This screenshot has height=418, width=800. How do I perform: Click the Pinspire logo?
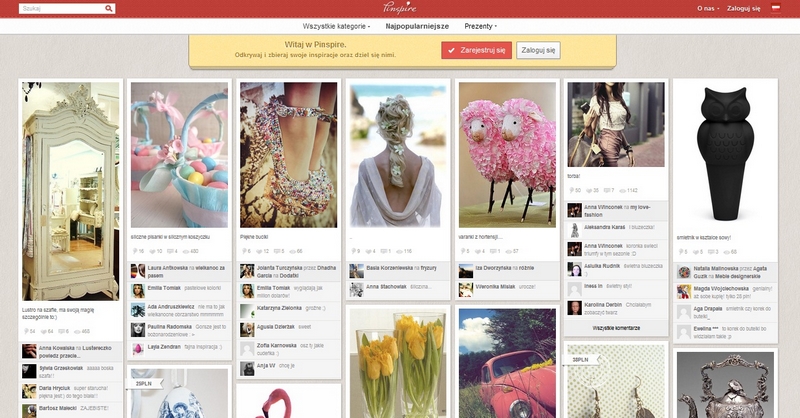[399, 8]
